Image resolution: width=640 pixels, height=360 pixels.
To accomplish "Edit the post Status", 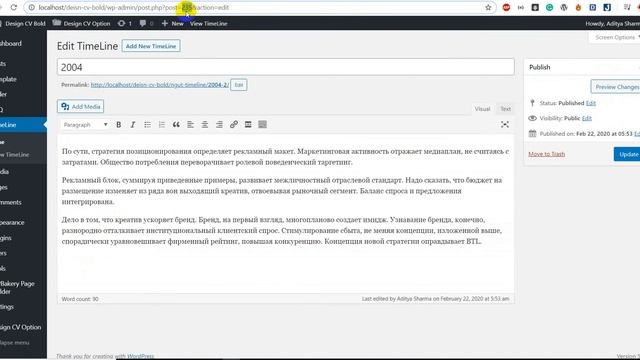I will pos(591,103).
